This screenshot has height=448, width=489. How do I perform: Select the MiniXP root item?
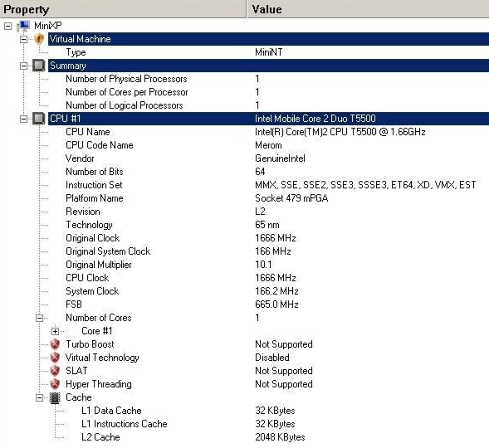click(x=48, y=26)
